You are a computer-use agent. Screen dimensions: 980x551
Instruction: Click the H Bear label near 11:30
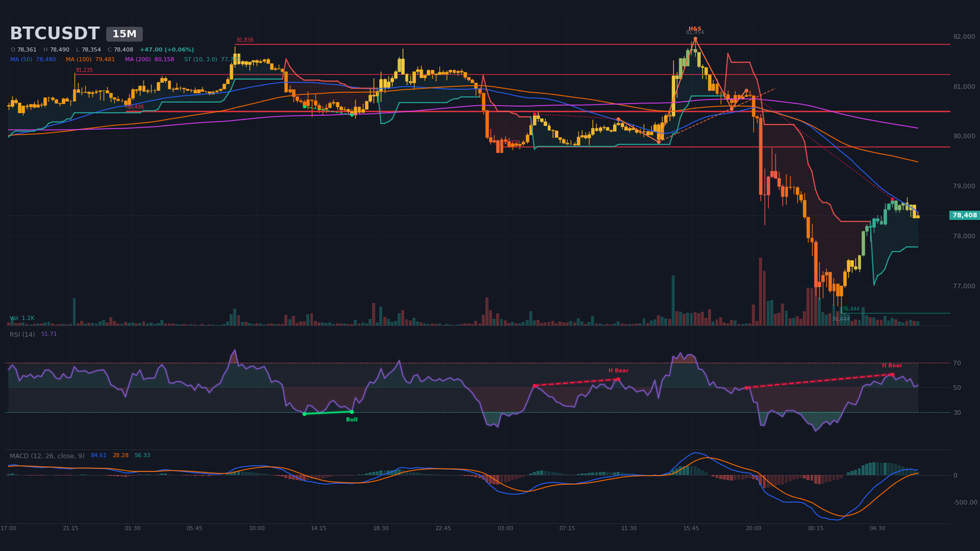point(618,370)
